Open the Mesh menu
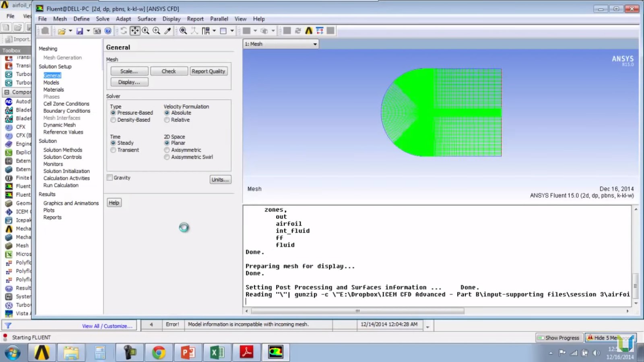This screenshot has height=362, width=644. coord(60,19)
